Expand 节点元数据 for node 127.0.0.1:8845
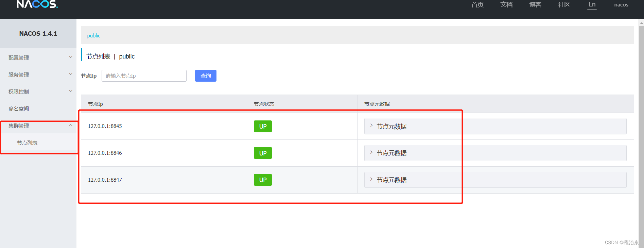Image resolution: width=644 pixels, height=248 pixels. coord(495,126)
